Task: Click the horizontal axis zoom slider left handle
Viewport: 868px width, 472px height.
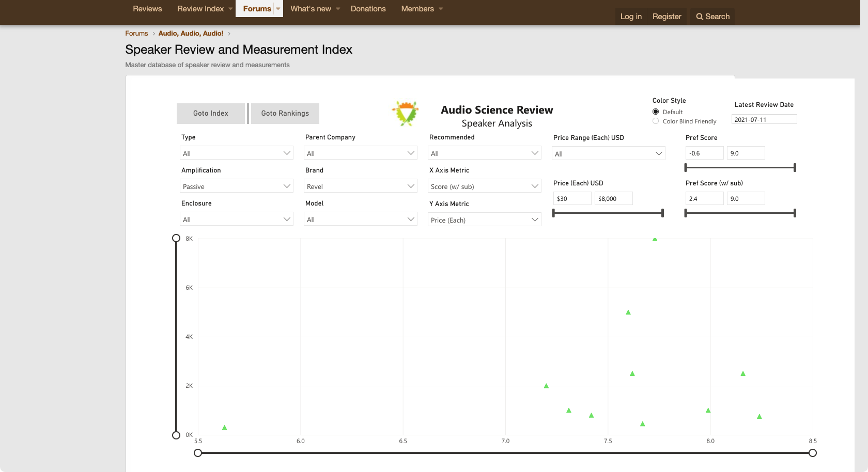Action: point(198,453)
